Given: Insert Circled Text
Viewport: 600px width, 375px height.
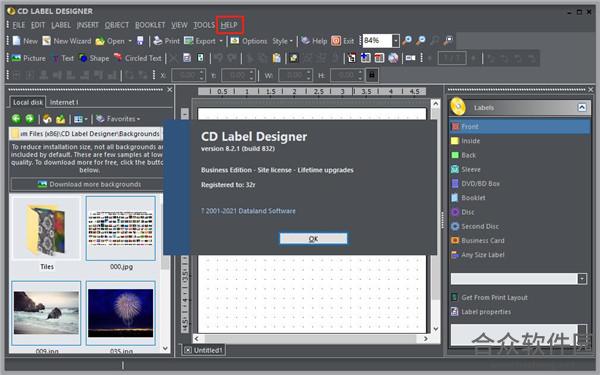Looking at the screenshot, I should point(138,58).
